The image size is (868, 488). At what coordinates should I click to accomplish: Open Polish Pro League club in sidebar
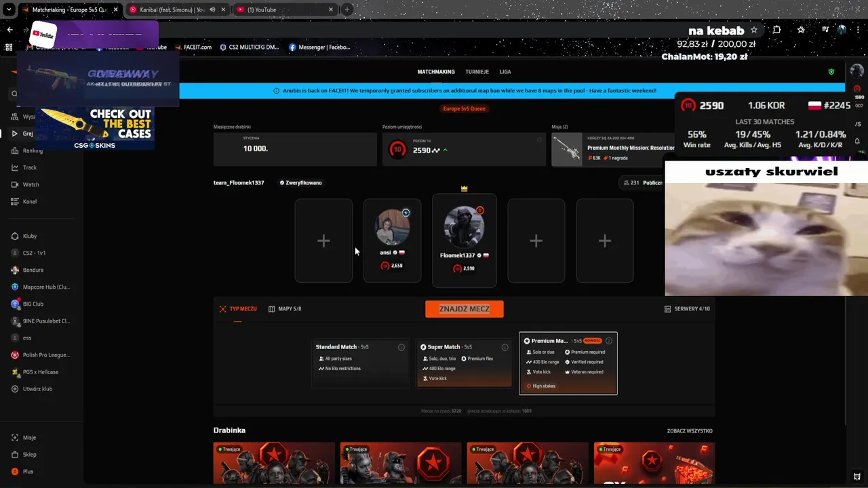tap(41, 354)
